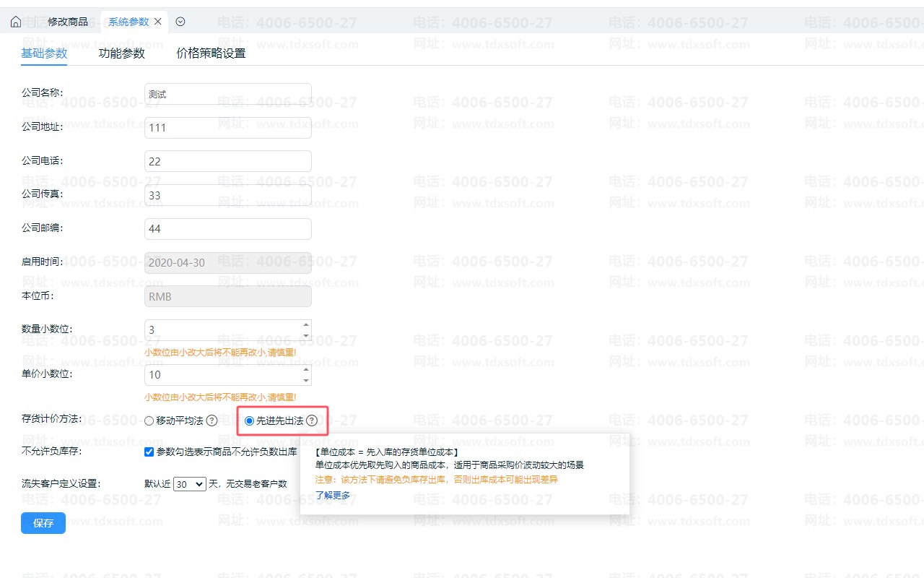Increase 数量小数位 with the up arrow
The height and width of the screenshot is (578, 924).
point(306,325)
